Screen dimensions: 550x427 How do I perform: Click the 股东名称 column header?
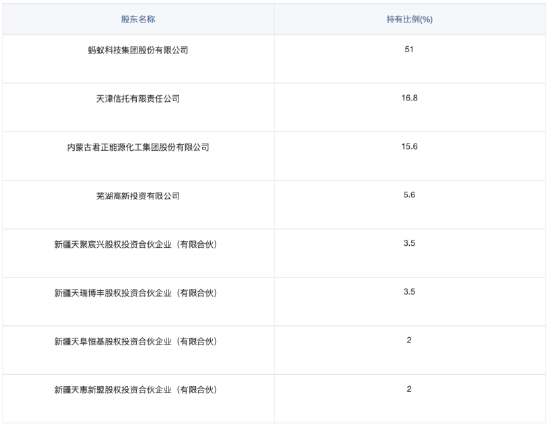138,19
